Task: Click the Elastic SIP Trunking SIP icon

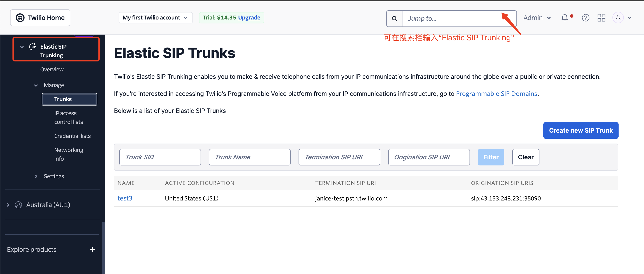Action: pos(32,47)
